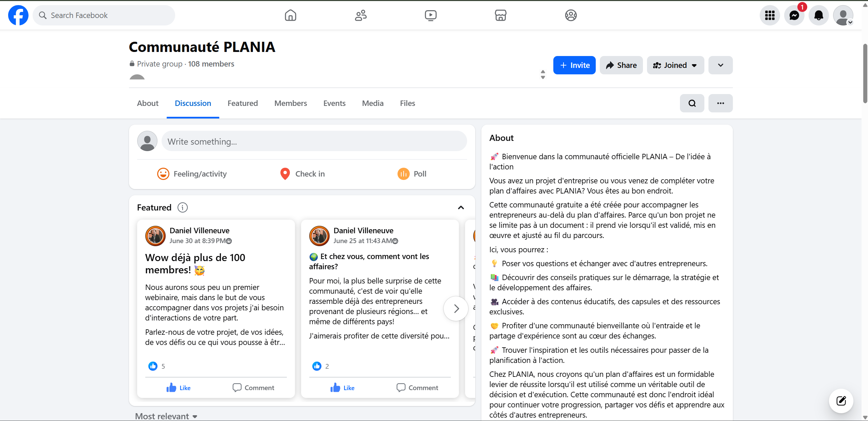Choose Feeling/activity for a new post
The image size is (868, 421).
point(192,174)
